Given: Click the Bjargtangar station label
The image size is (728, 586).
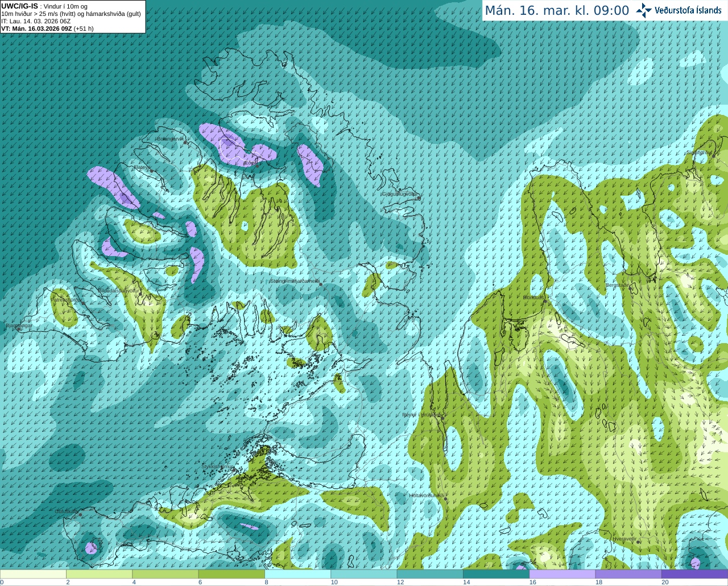Looking at the screenshot, I should pyautogui.click(x=19, y=325).
